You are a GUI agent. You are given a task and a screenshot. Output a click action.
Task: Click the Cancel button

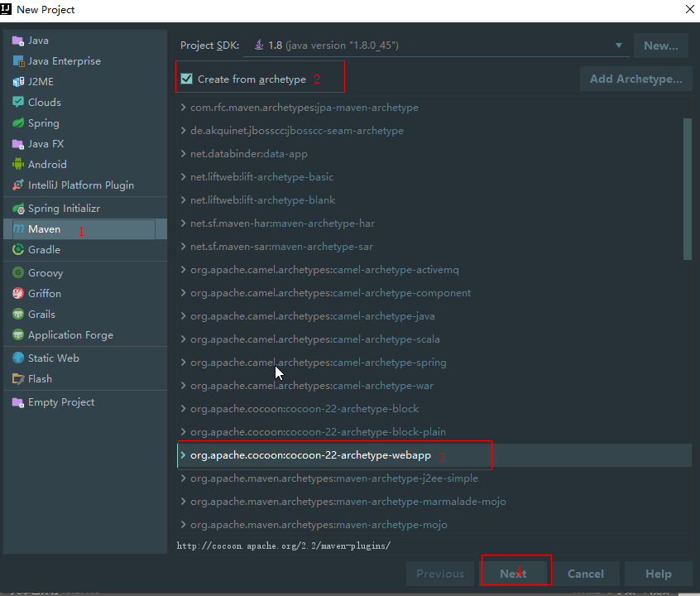point(585,574)
